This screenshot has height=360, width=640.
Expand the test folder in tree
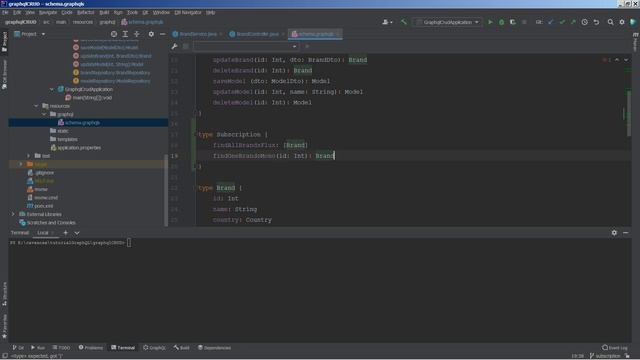[x=28, y=156]
